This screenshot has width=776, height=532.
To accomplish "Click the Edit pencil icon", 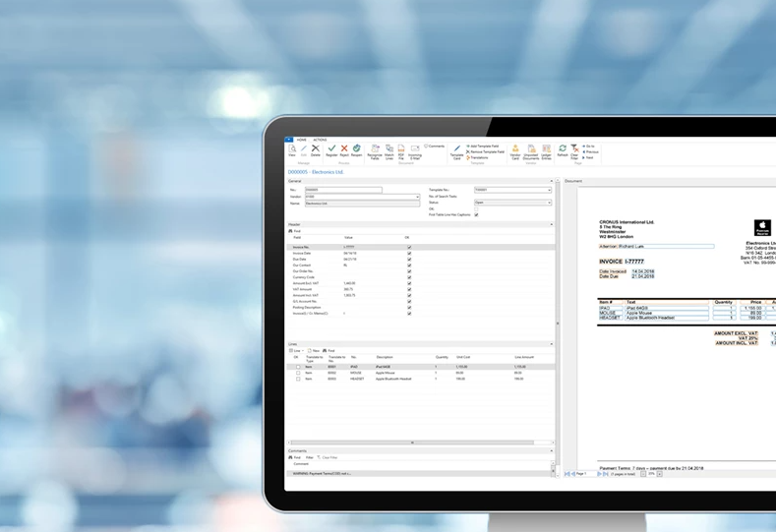I will point(304,150).
